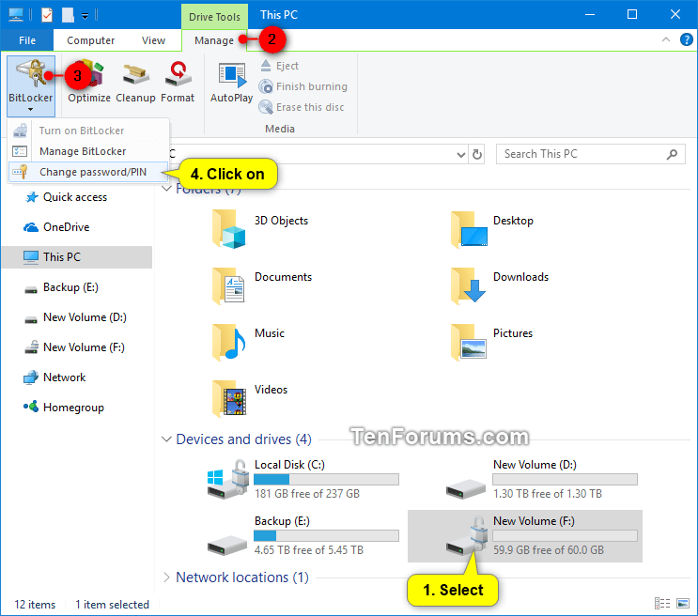
Task: Click Backup (E:) capacity bar
Action: [326, 536]
